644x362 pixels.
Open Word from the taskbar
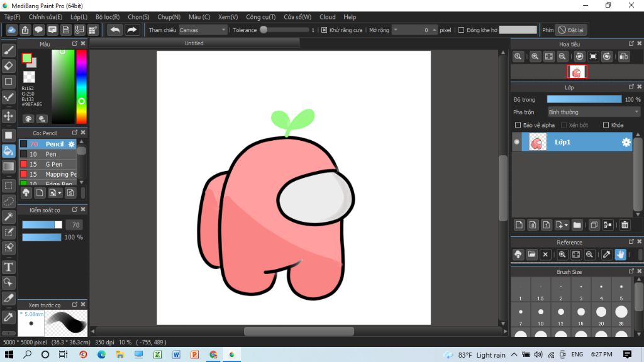click(176, 354)
